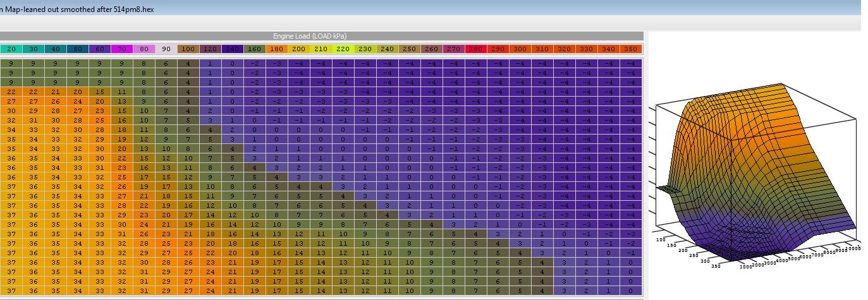
Task: Select the 100 kPa load column header
Action: click(188, 49)
